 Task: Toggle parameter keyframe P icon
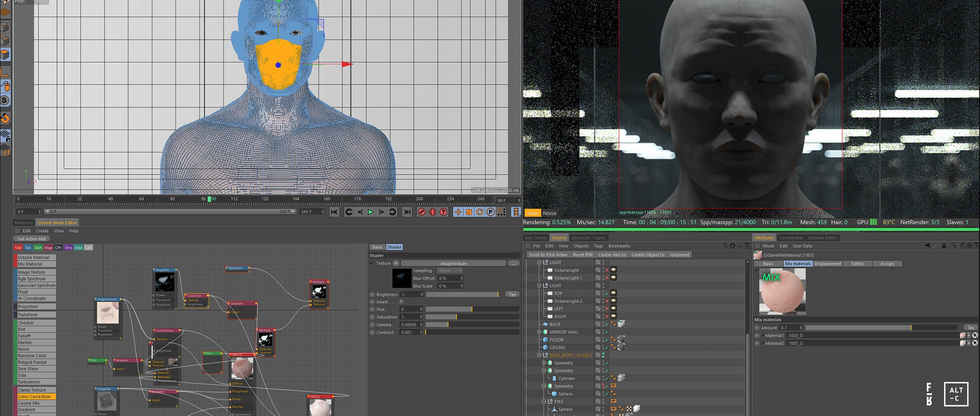(x=490, y=212)
